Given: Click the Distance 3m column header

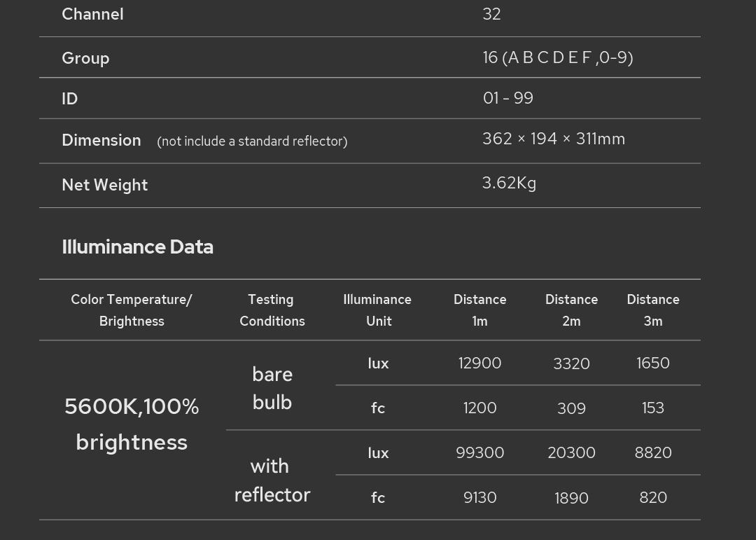Looking at the screenshot, I should [x=652, y=310].
